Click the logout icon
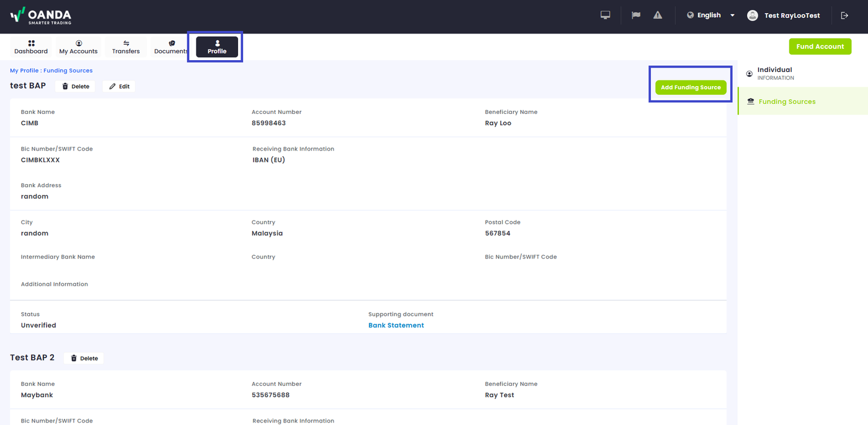The height and width of the screenshot is (425, 868). [x=844, y=15]
